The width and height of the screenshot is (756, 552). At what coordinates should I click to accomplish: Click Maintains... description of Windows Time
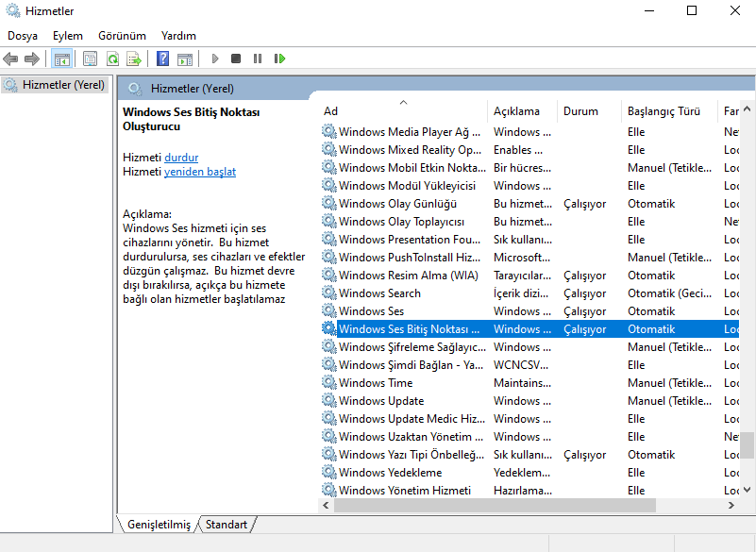(522, 383)
